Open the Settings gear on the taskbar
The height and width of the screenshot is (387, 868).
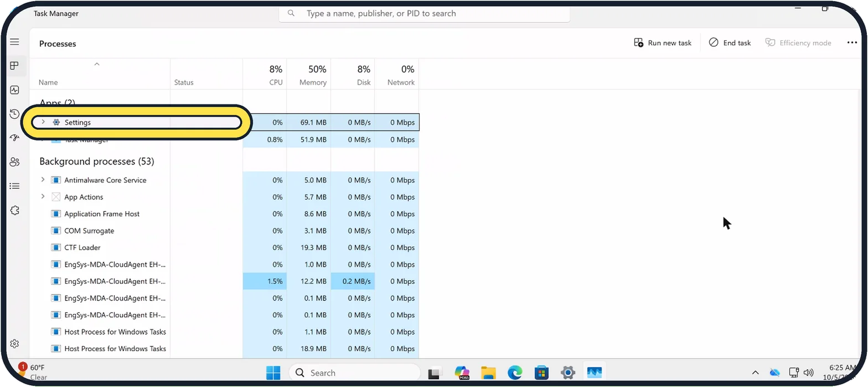567,373
